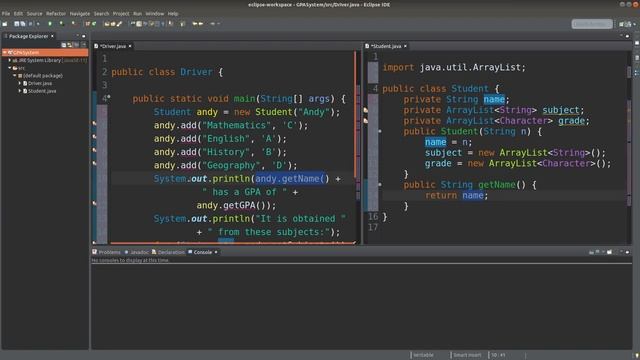
Task: Click "return name;" line in Student.java
Action: pos(456,196)
